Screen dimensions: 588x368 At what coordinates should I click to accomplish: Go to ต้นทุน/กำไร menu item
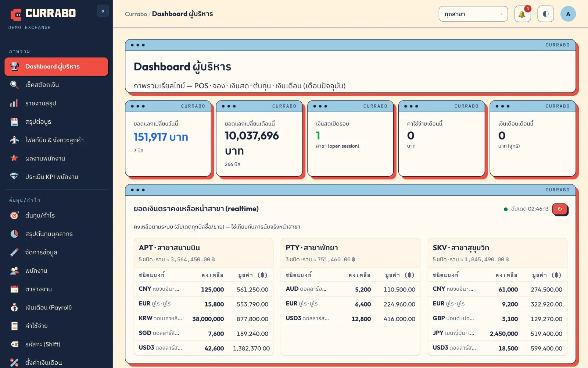point(56,215)
